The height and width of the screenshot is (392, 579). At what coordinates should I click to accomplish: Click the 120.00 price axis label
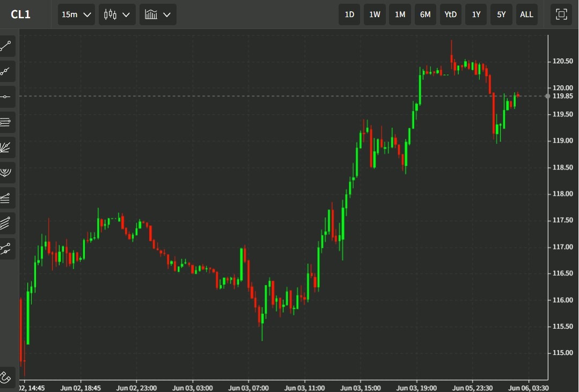point(562,88)
